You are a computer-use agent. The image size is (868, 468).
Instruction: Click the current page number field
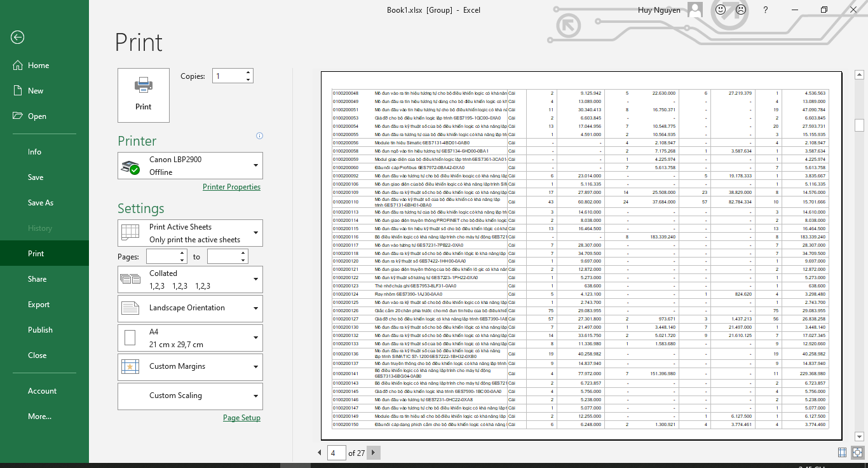coord(336,453)
